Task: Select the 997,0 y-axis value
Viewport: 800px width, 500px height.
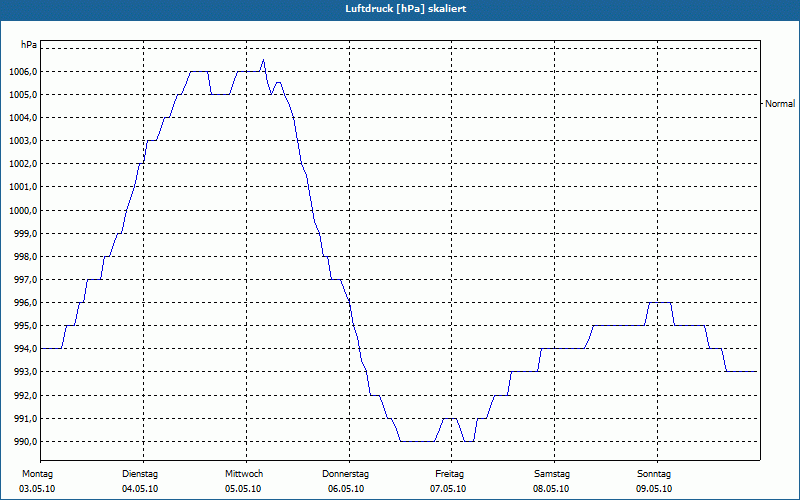Action: pos(25,280)
